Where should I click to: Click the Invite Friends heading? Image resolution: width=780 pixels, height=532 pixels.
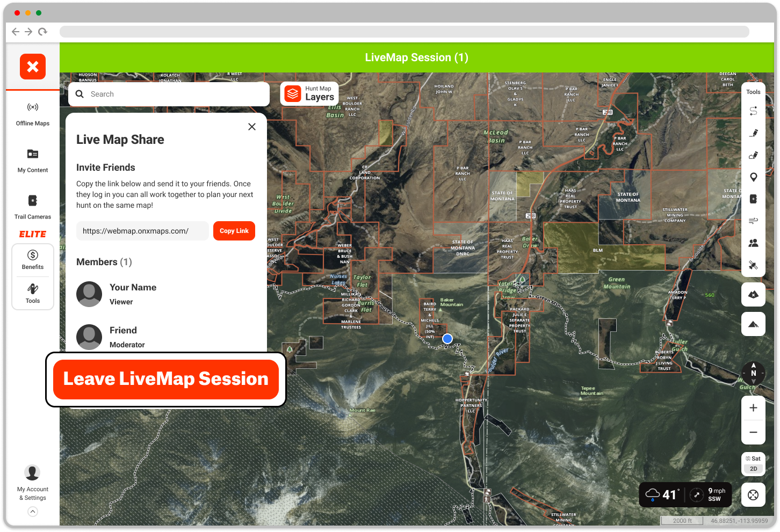tap(106, 167)
